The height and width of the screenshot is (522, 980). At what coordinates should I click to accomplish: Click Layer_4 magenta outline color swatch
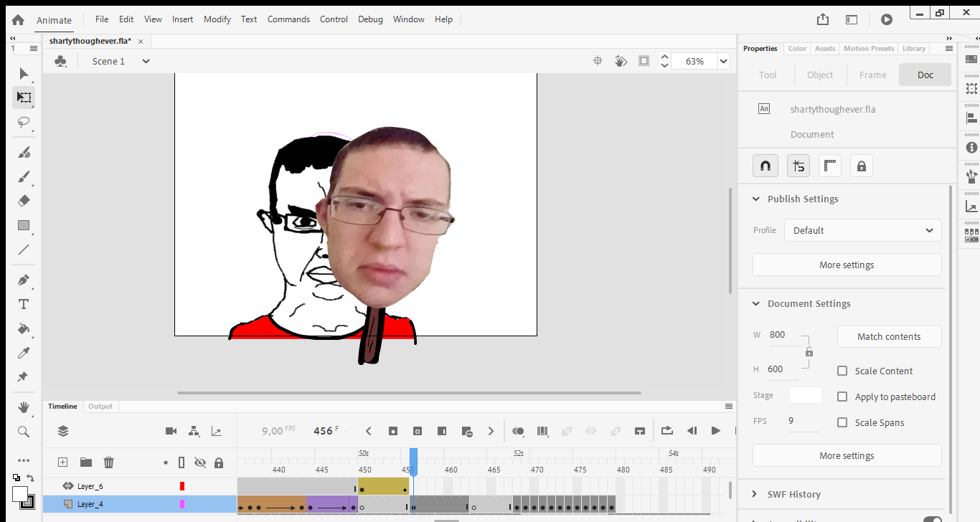182,504
